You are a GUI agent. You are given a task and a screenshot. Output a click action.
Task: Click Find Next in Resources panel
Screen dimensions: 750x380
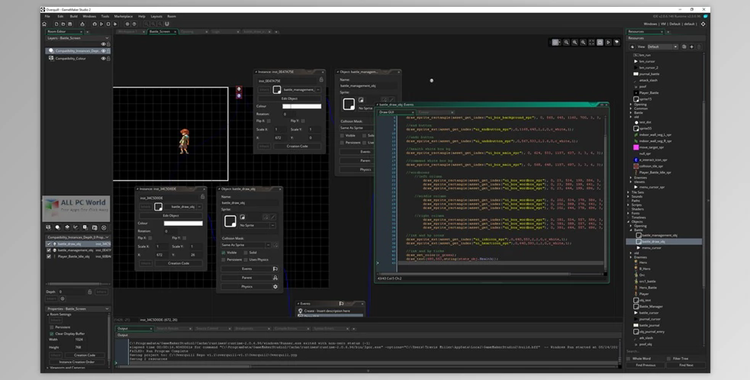686,365
